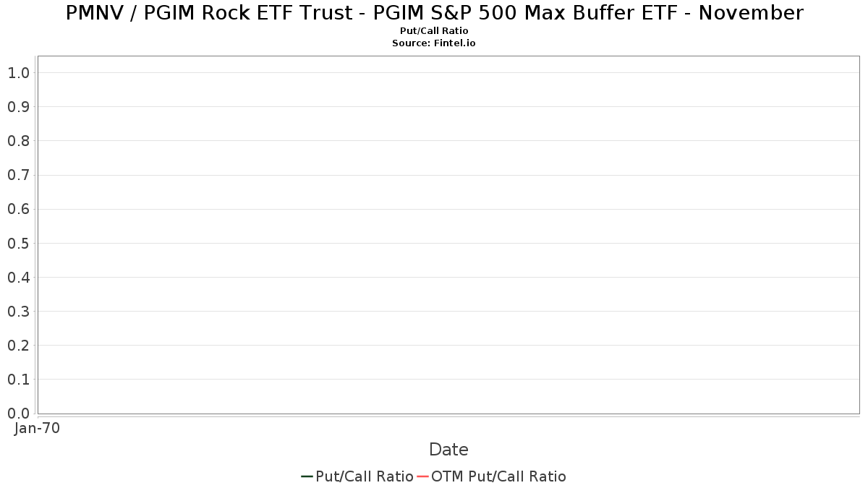
Task: Click the PMNV chart main title
Action: point(434,13)
